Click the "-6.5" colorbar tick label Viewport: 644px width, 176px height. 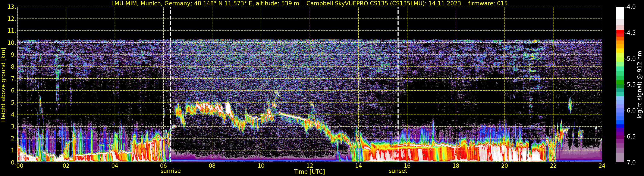(630, 137)
